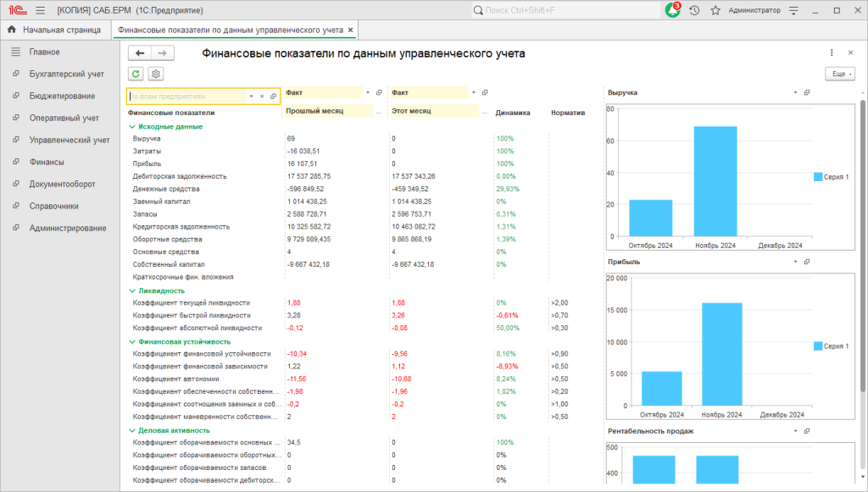Open favorites star icon

pos(715,10)
